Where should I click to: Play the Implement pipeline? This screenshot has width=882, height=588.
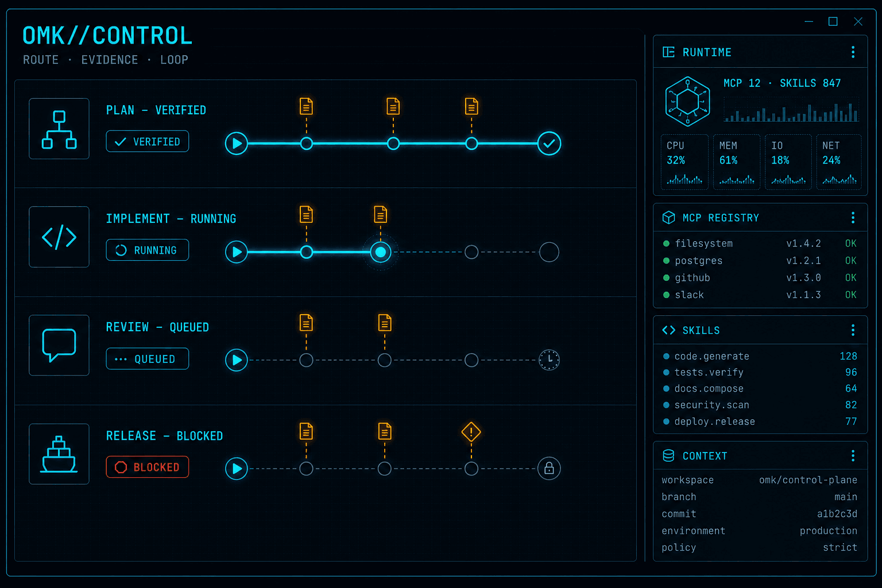[x=237, y=252]
